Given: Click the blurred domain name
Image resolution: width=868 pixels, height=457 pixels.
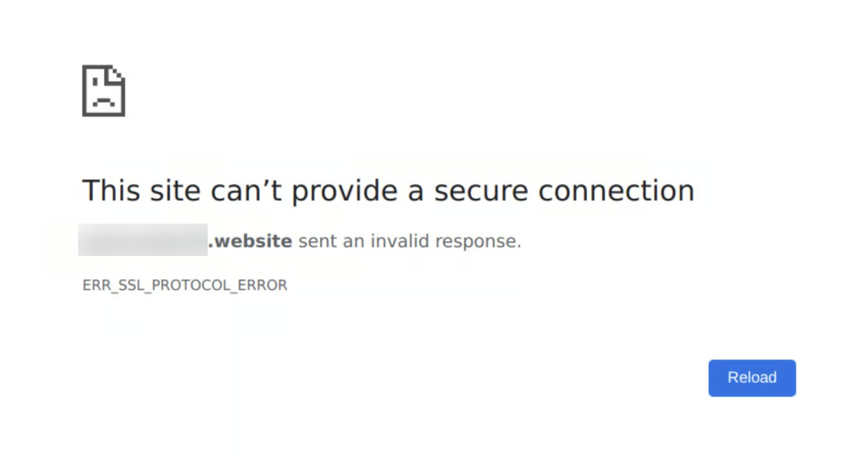Looking at the screenshot, I should coord(143,240).
